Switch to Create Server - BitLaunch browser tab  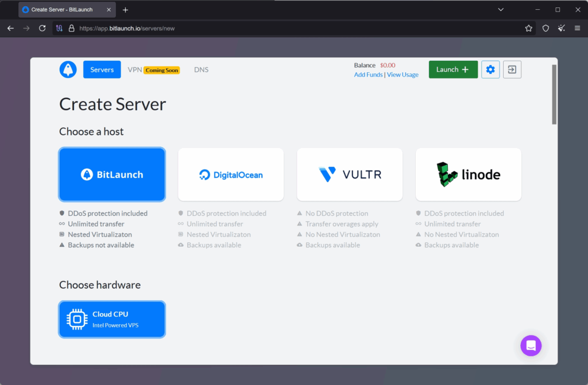tap(67, 10)
